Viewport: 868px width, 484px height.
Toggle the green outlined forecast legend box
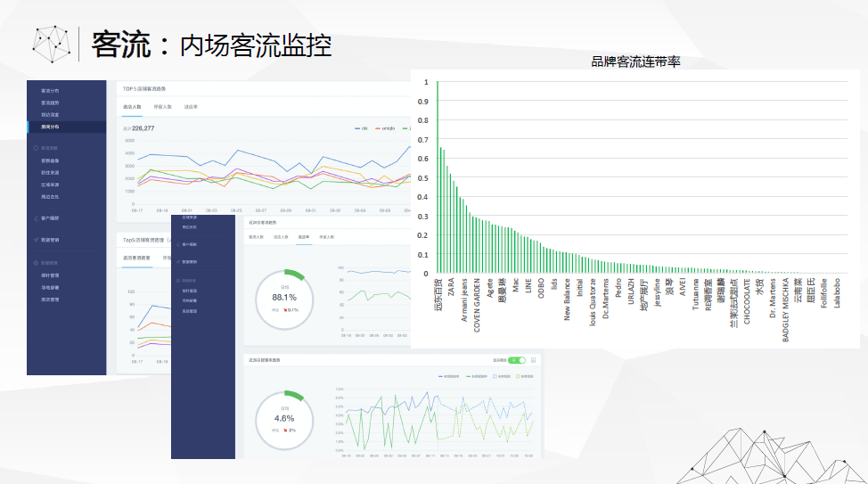(518, 376)
